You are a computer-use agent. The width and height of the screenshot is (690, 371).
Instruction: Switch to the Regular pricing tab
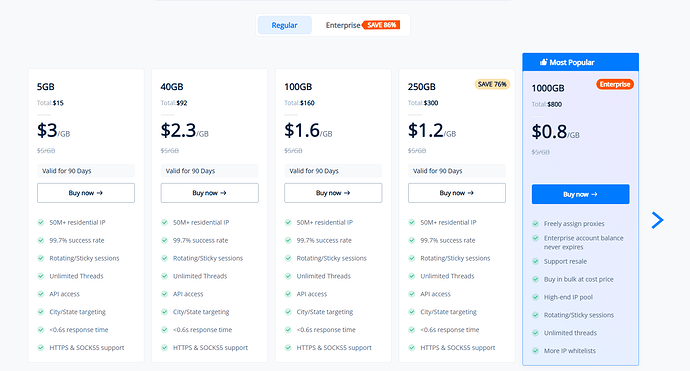pyautogui.click(x=284, y=25)
